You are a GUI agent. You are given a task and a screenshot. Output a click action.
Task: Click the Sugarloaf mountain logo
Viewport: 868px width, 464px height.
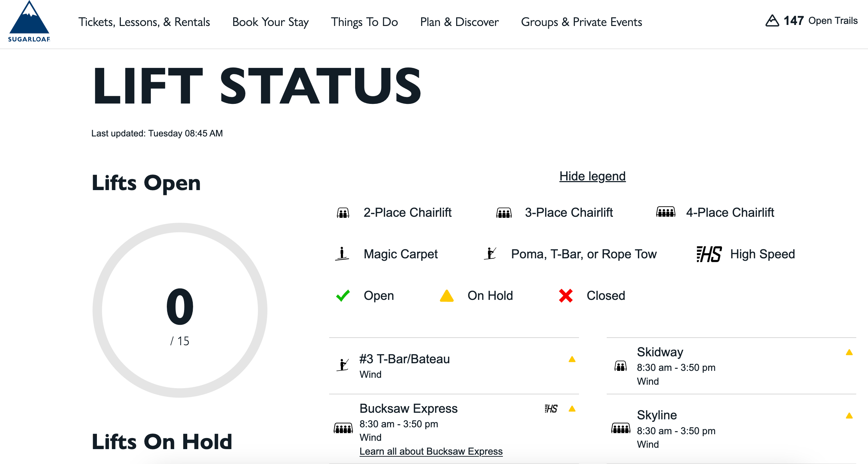click(x=29, y=22)
